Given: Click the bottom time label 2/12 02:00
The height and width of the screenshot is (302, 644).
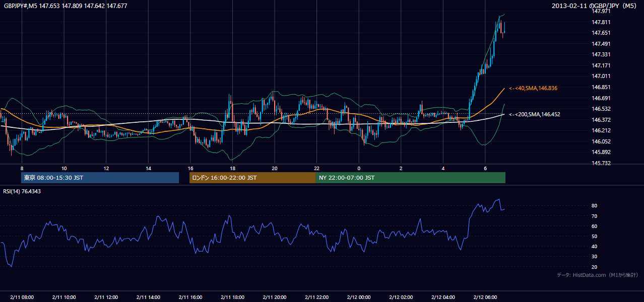Looking at the screenshot, I should click(x=401, y=297).
